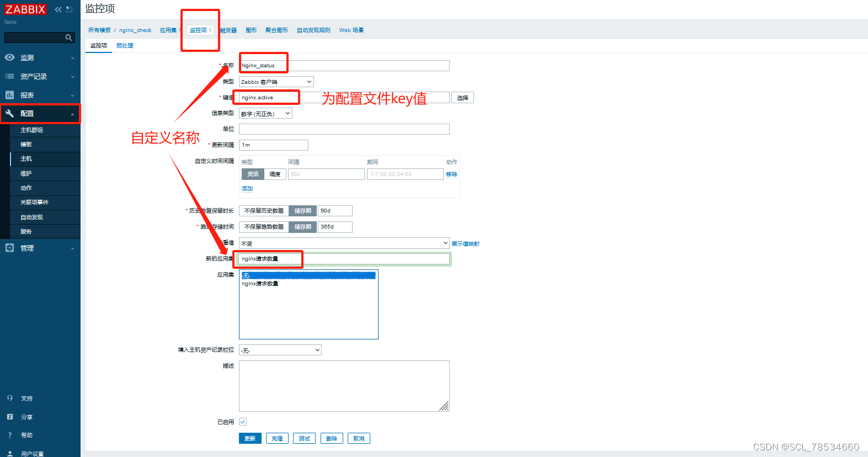868x457 pixels.
Task: Click the 资产记录 list icon
Action: point(10,76)
